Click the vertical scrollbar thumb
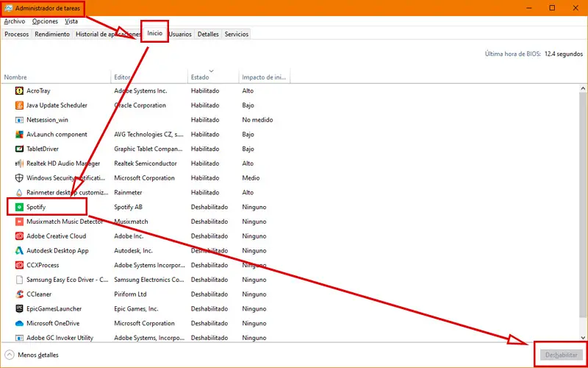588x368 pixels. [583, 205]
